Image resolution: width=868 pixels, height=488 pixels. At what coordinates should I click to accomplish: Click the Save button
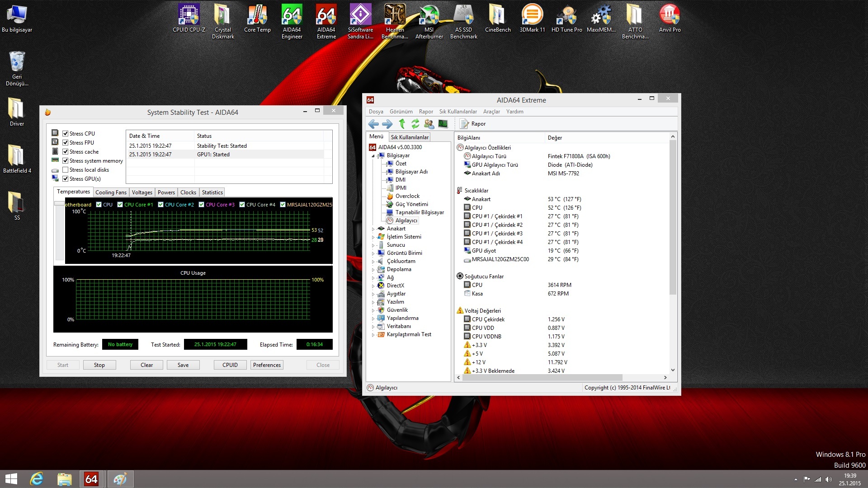(x=183, y=365)
